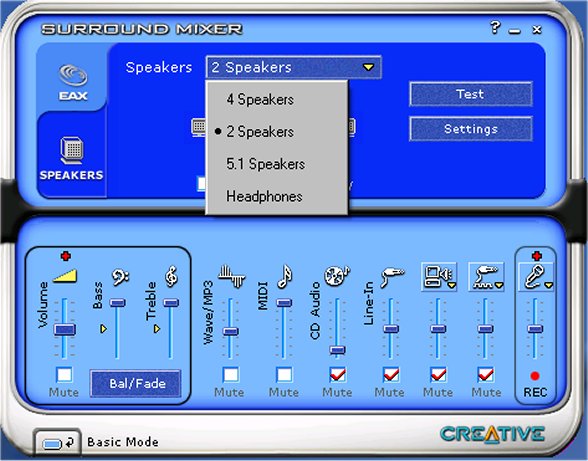The width and height of the screenshot is (588, 461).
Task: Click the Bass clef icon
Action: point(120,277)
